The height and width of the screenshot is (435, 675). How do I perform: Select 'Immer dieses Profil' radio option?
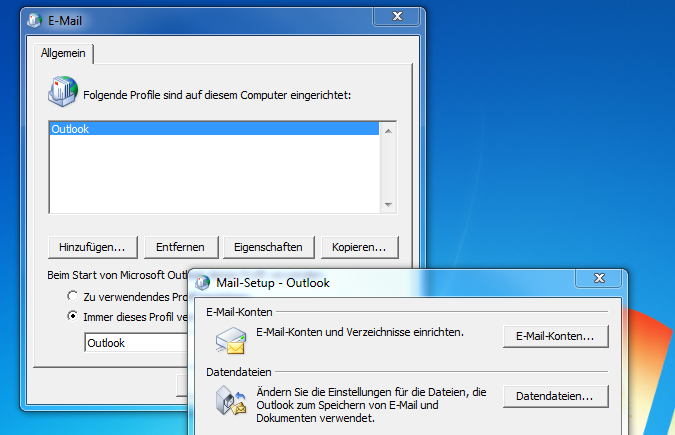point(73,316)
